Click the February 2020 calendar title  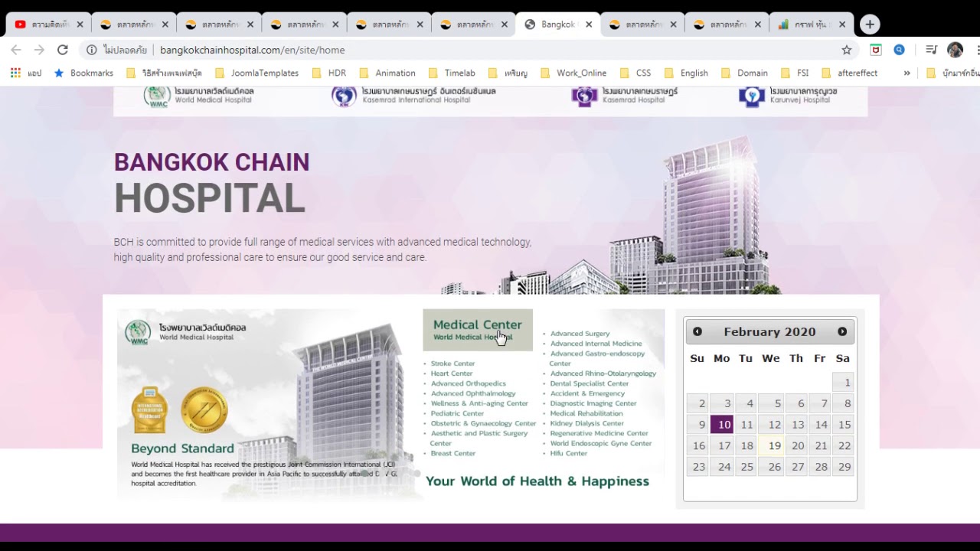769,331
